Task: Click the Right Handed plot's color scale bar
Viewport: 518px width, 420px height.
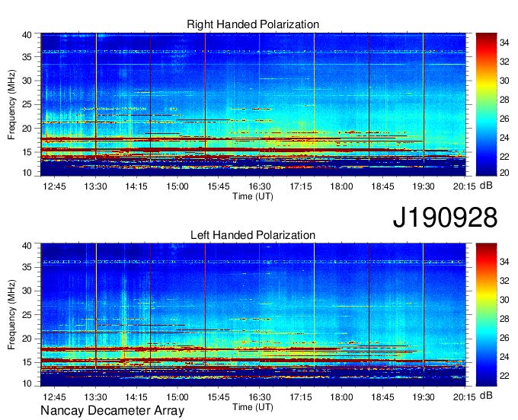Action: pos(486,104)
